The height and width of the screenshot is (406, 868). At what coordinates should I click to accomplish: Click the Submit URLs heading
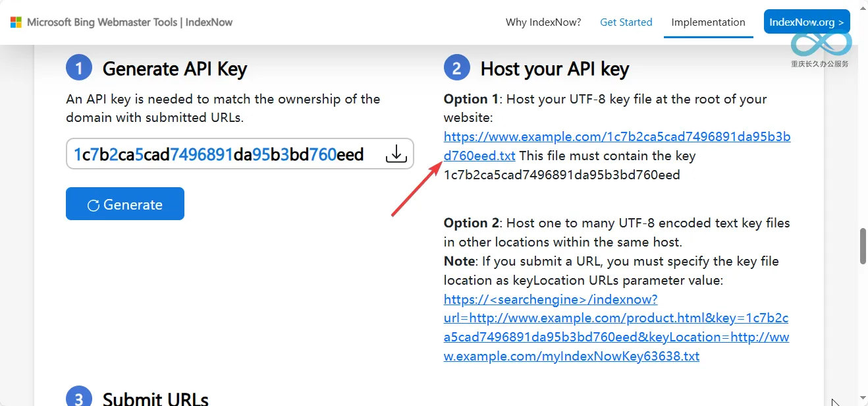[156, 399]
